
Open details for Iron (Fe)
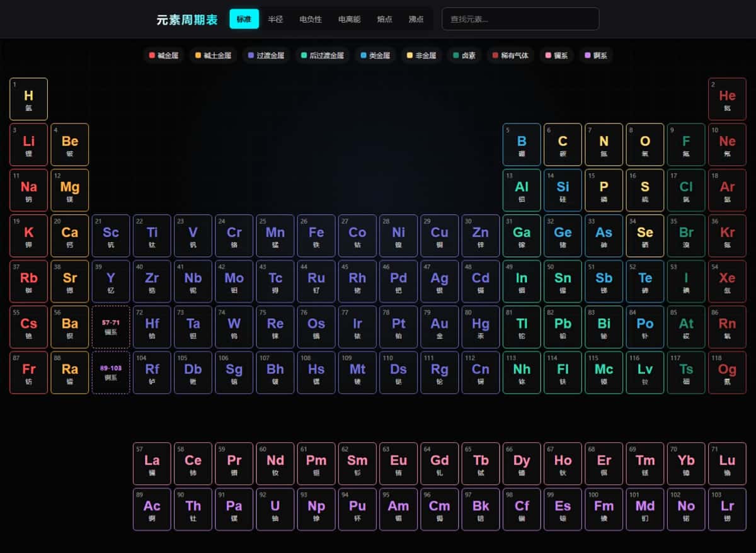click(316, 235)
